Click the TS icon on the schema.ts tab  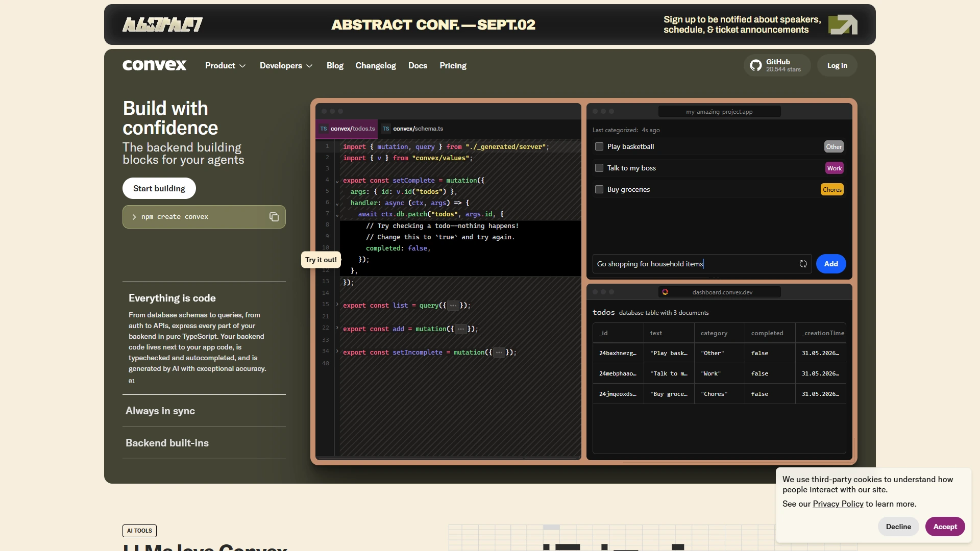[386, 129]
